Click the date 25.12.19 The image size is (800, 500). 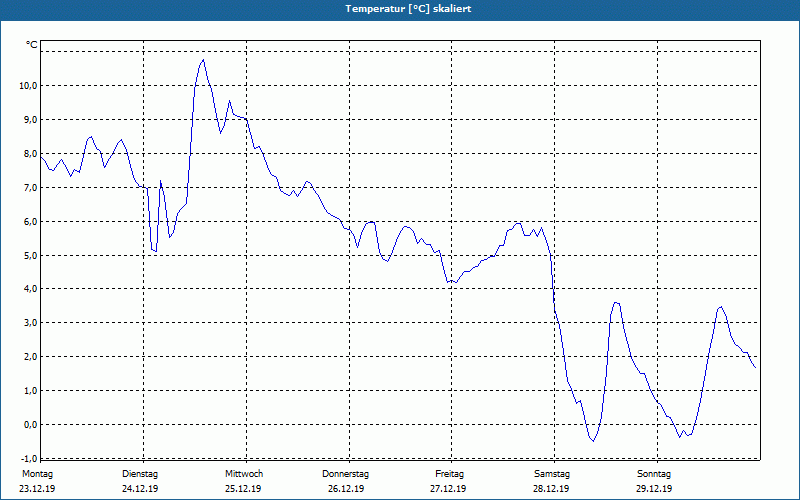tap(243, 489)
